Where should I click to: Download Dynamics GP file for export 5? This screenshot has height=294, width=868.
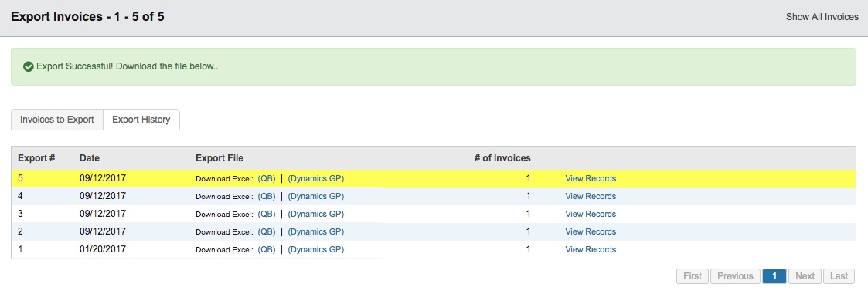point(316,178)
